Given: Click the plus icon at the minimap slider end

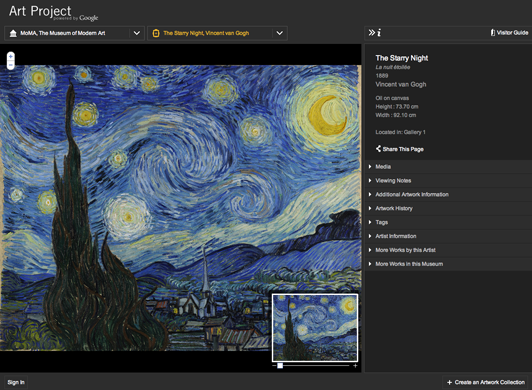Looking at the screenshot, I should coord(355,366).
